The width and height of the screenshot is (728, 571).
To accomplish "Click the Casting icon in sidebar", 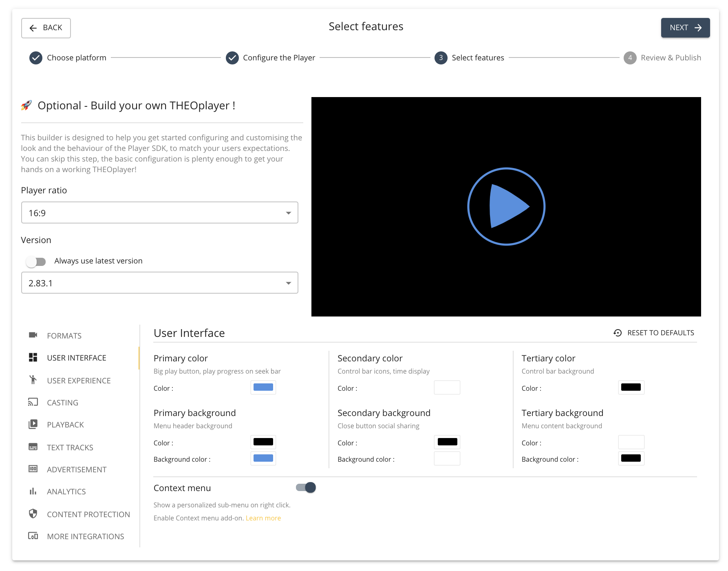I will (x=33, y=402).
